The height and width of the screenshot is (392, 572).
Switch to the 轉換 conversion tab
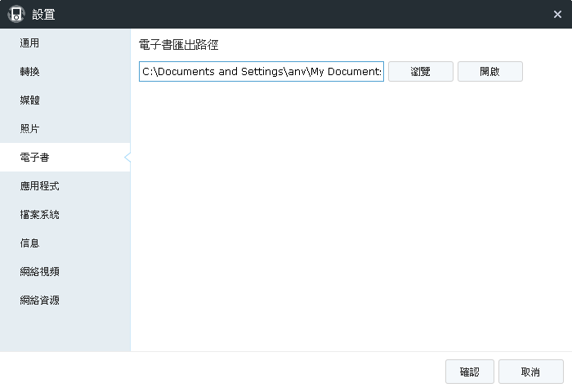pos(29,72)
